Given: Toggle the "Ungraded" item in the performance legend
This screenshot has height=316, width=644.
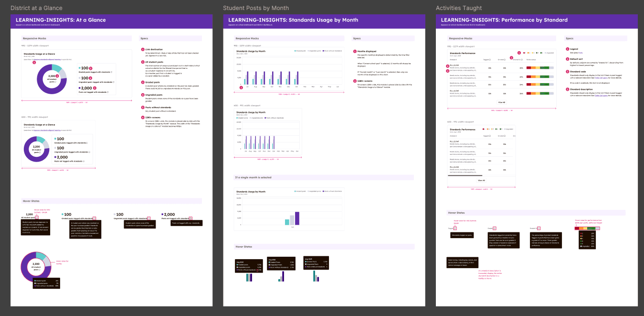Looking at the screenshot, I should 549,53.
